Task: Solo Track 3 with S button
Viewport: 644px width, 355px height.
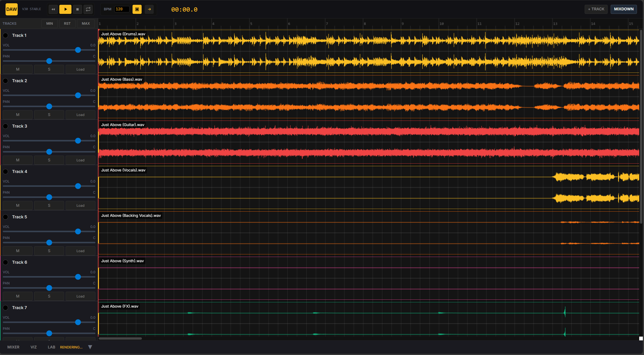Action: [49, 160]
